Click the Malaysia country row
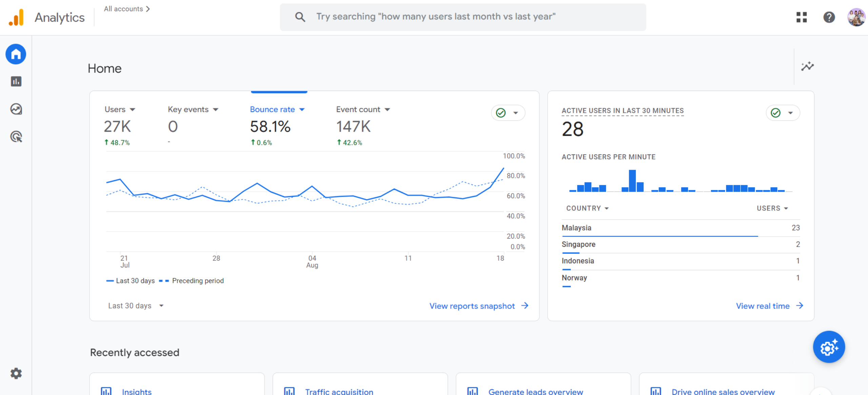This screenshot has width=868, height=395. tap(680, 228)
